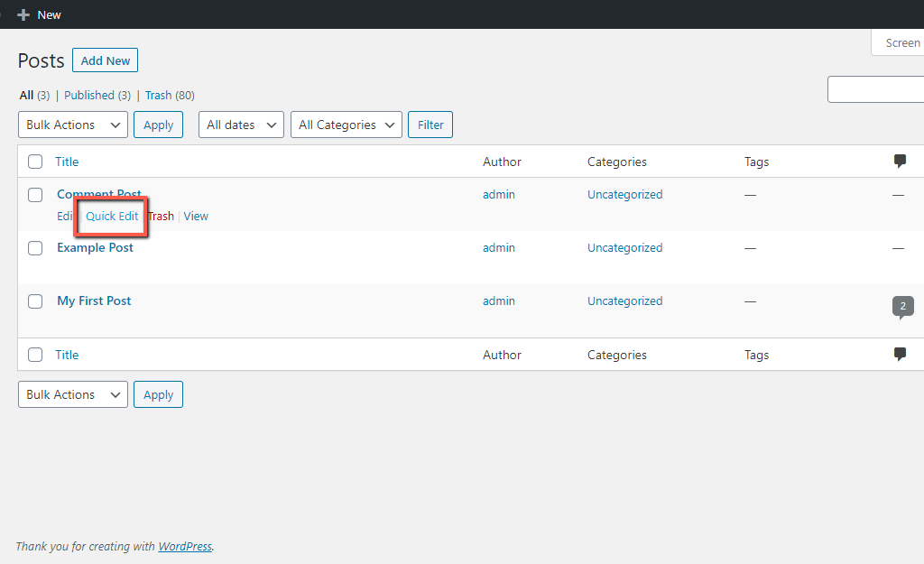Image resolution: width=924 pixels, height=564 pixels.
Task: Click the footer Title column link
Action: [67, 355]
